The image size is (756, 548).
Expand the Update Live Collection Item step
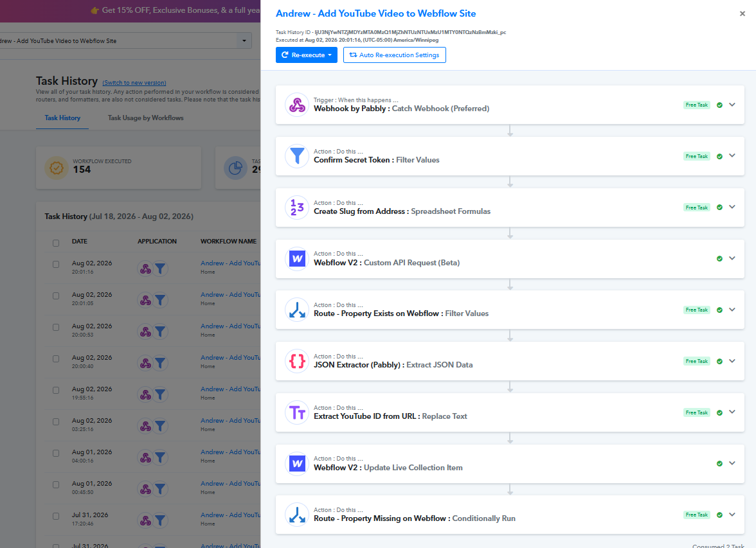point(732,463)
